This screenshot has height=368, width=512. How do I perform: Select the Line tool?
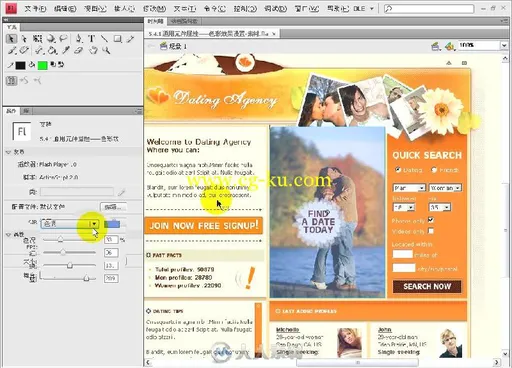(104, 39)
